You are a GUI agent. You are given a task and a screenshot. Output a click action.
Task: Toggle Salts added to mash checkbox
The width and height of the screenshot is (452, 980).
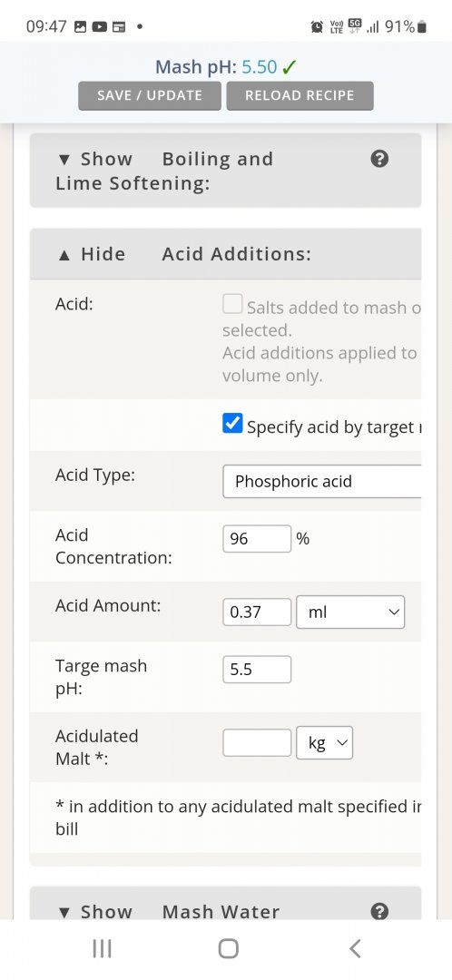[x=232, y=304]
